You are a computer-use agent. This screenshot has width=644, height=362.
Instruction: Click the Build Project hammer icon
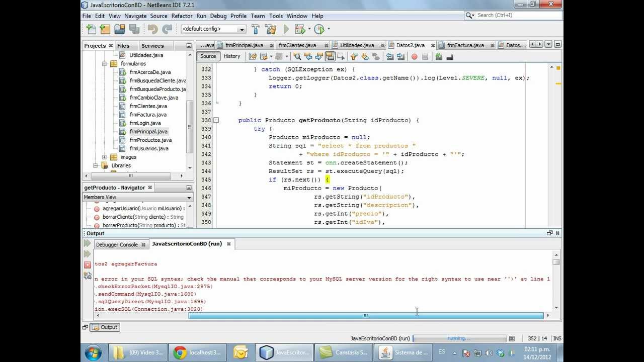pyautogui.click(x=256, y=29)
